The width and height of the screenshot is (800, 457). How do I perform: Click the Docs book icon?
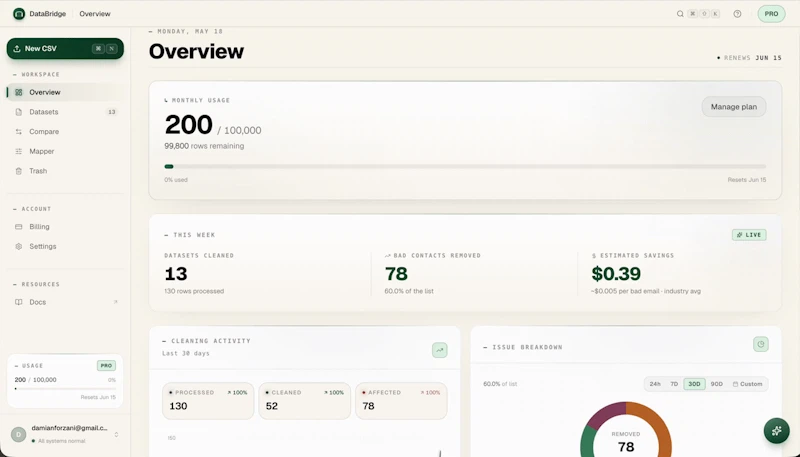click(x=19, y=302)
